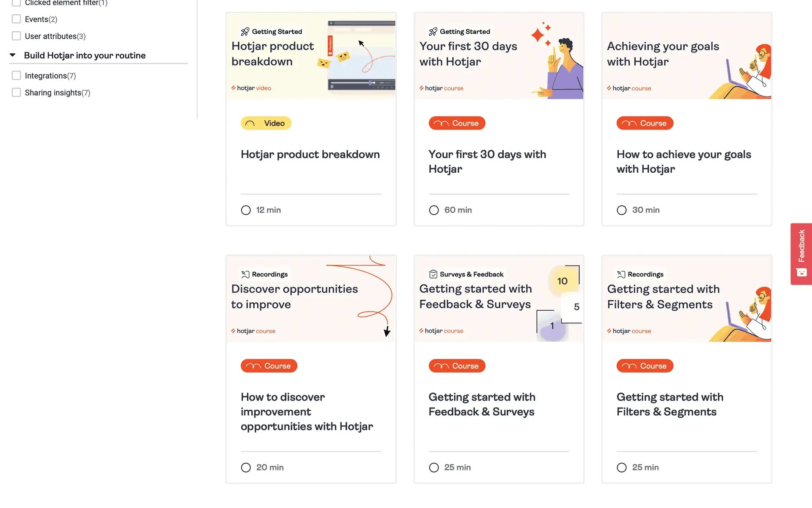Open How to achieve your goals with Hotjar
Image resolution: width=812 pixels, height=508 pixels.
(x=683, y=162)
